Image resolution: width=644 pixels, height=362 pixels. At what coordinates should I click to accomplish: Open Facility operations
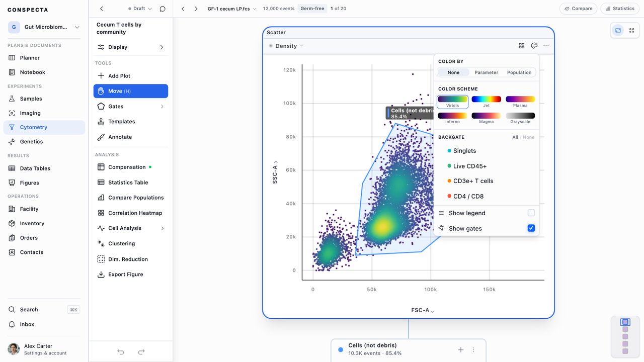[44, 209]
